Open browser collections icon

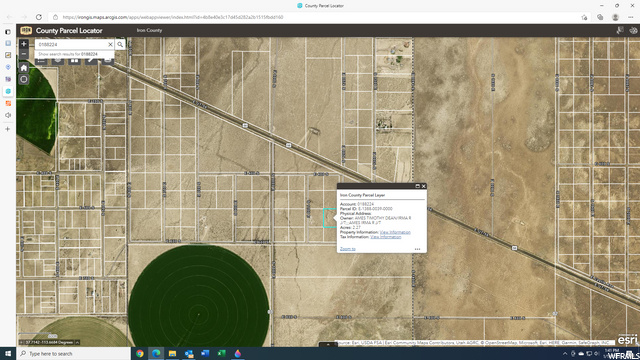(x=600, y=17)
